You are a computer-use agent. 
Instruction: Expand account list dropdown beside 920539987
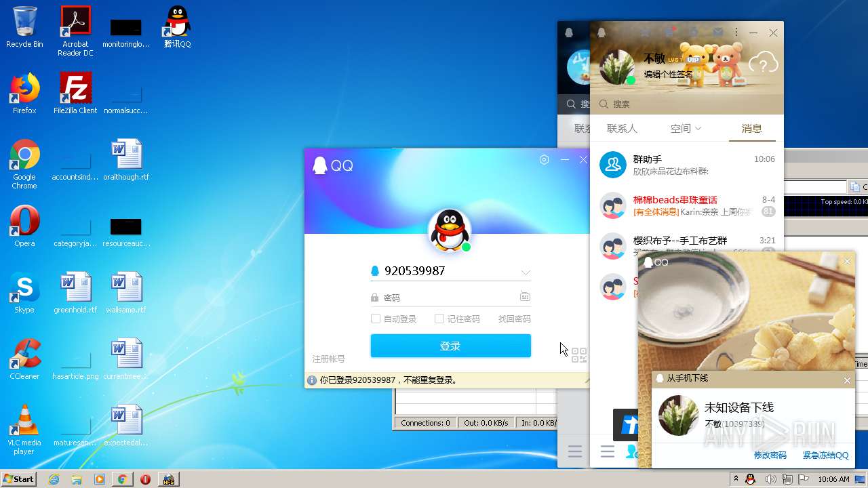526,272
